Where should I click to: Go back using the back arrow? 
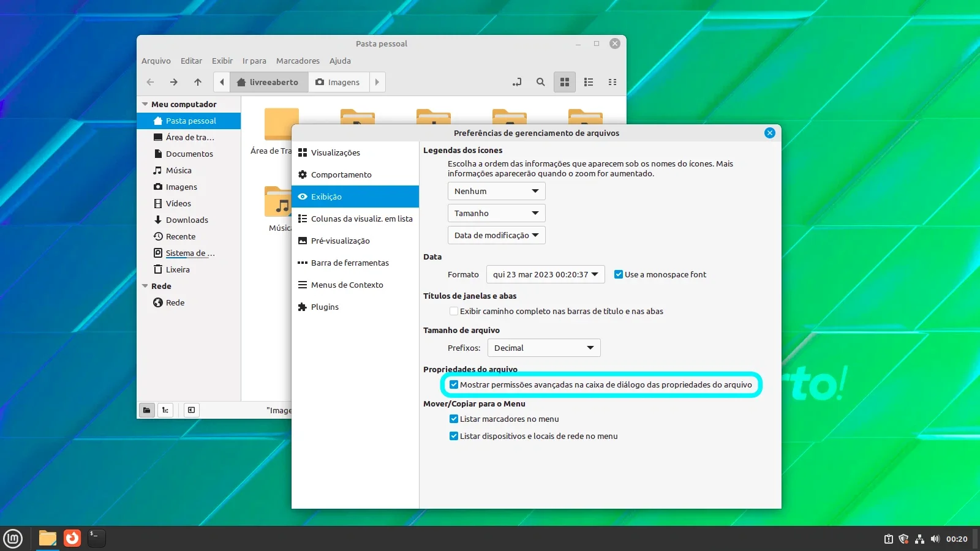(151, 82)
